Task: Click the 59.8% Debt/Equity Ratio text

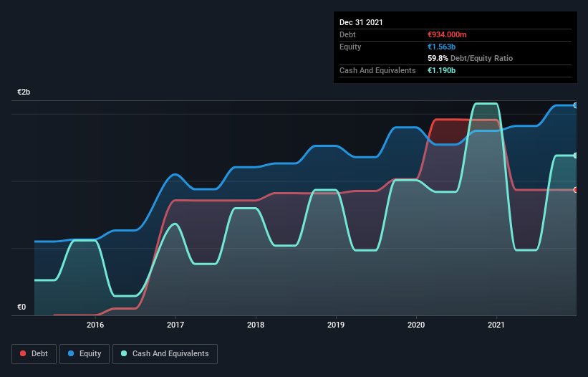Action: click(471, 58)
